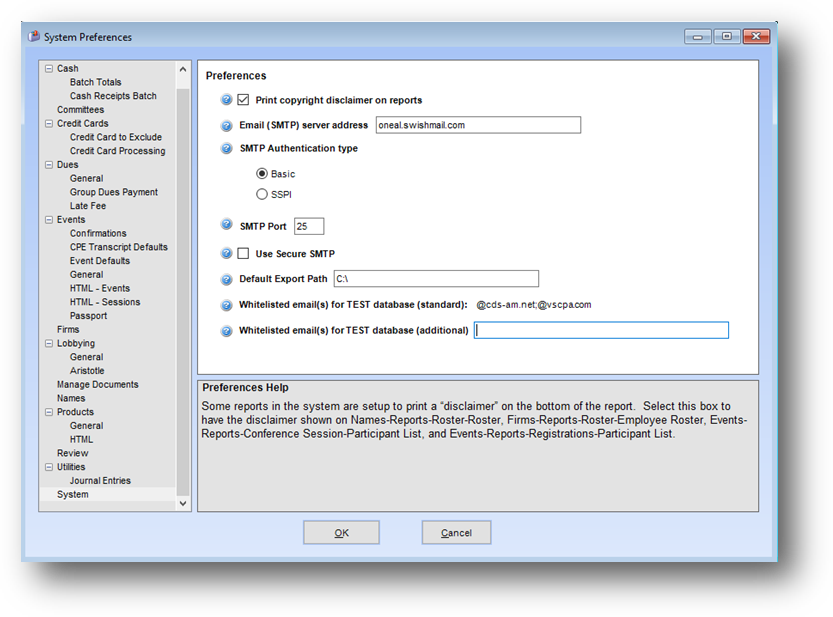This screenshot has width=833, height=617.
Task: Click the Cash tree label
Action: click(67, 69)
